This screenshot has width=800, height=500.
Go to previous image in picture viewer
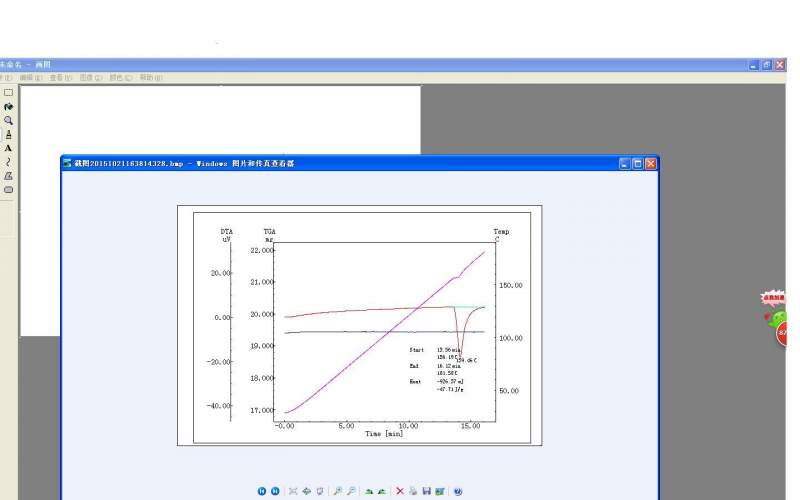[262, 491]
